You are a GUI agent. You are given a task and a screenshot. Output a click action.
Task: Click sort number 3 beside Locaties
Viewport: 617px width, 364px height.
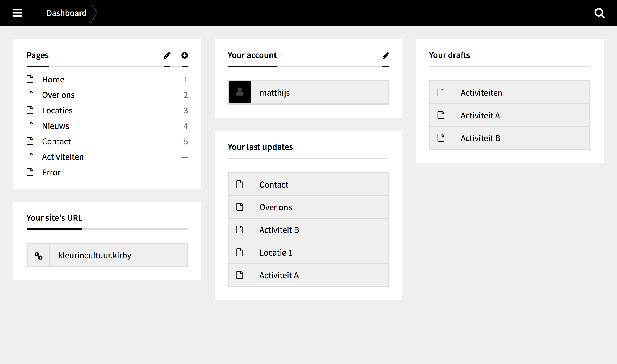pyautogui.click(x=186, y=111)
